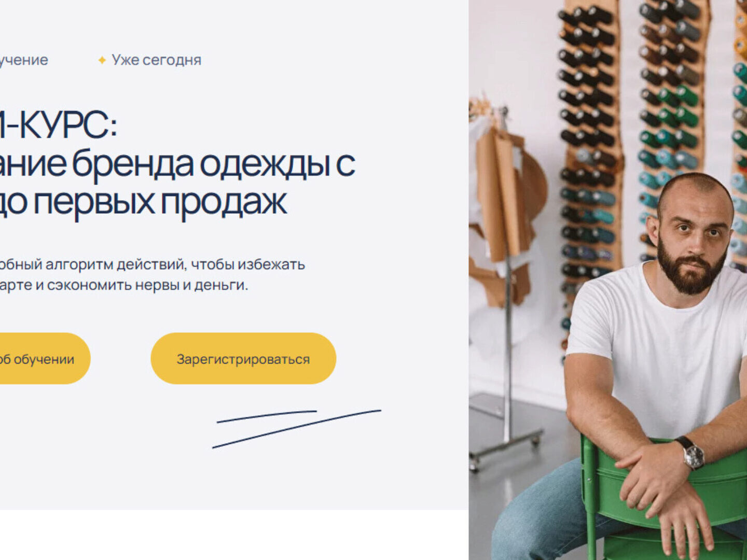Select the heading text "бренда одежды с"

tap(213, 164)
